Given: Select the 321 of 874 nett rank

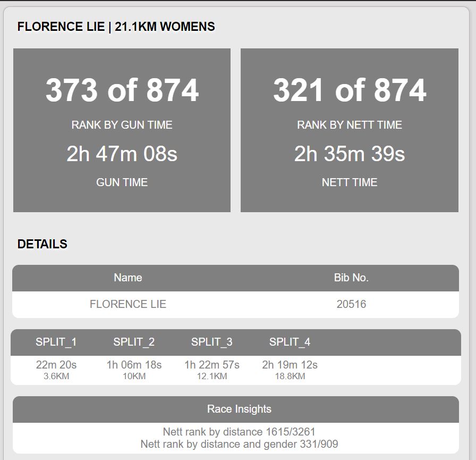Looking at the screenshot, I should pyautogui.click(x=350, y=90).
